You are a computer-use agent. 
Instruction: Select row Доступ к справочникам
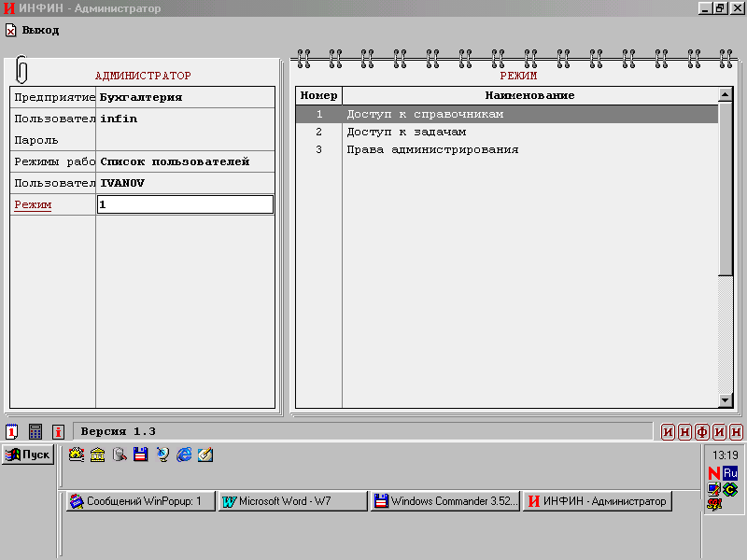[x=507, y=114]
